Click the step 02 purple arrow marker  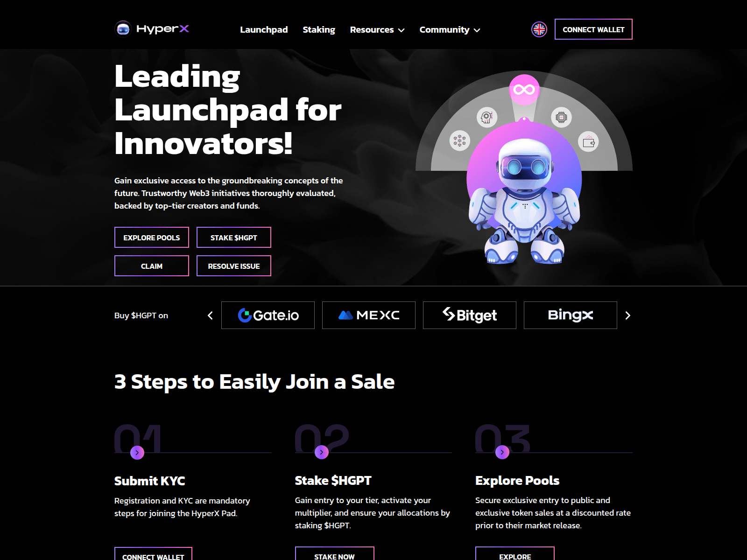(322, 452)
